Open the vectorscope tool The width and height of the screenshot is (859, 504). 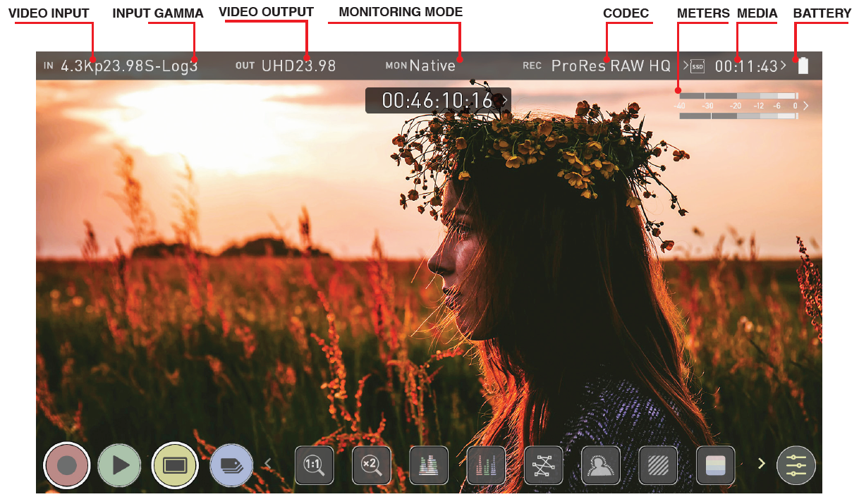point(544,465)
